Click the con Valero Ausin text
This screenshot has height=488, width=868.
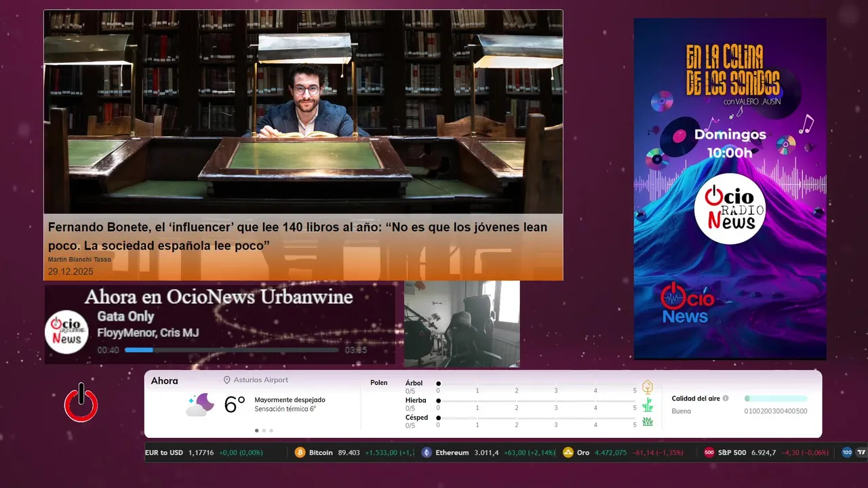[x=752, y=101]
